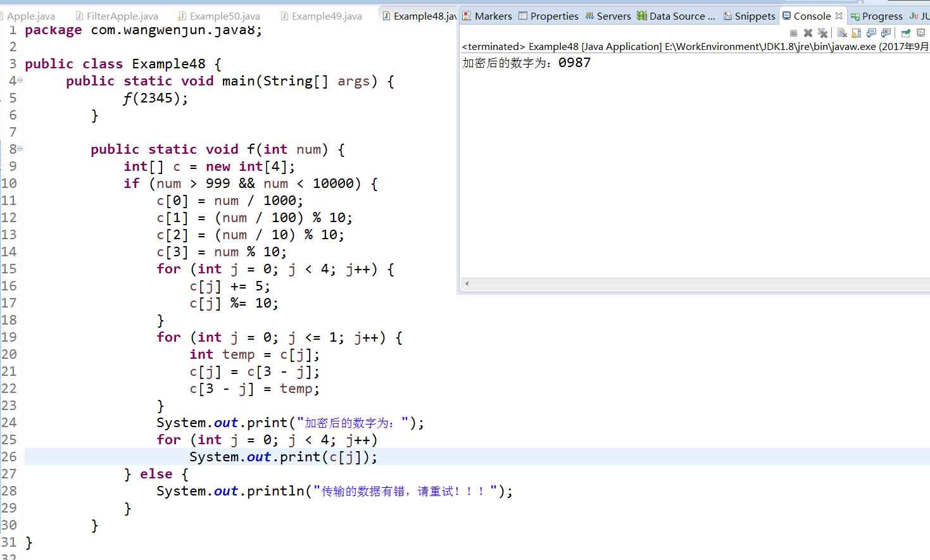Click 'c[0] = num / 1000;' line
This screenshot has height=560, width=930.
(230, 201)
